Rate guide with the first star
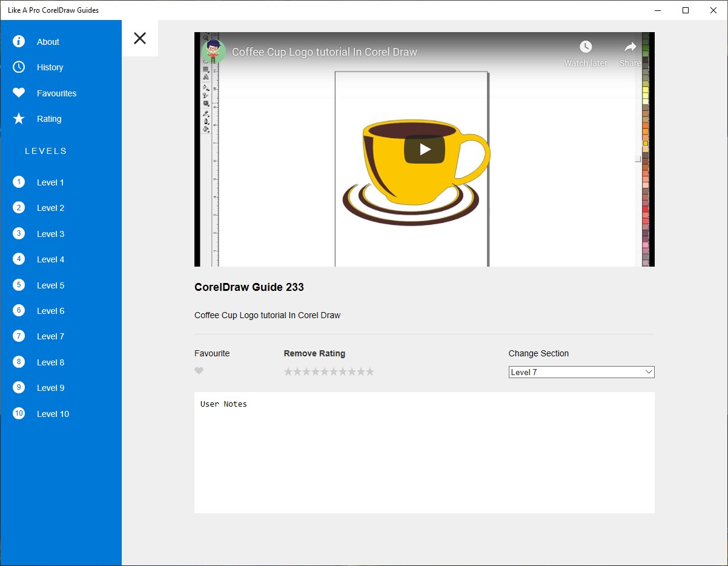 (x=288, y=371)
